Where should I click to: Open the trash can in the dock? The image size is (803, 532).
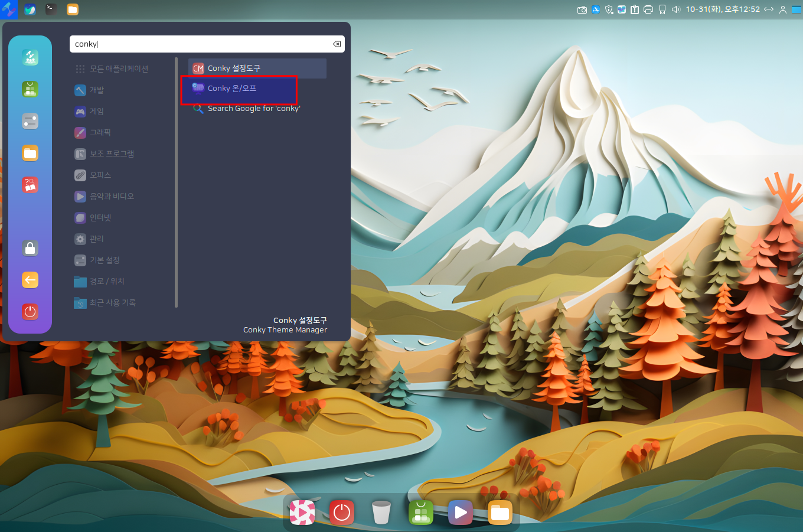coord(381,513)
